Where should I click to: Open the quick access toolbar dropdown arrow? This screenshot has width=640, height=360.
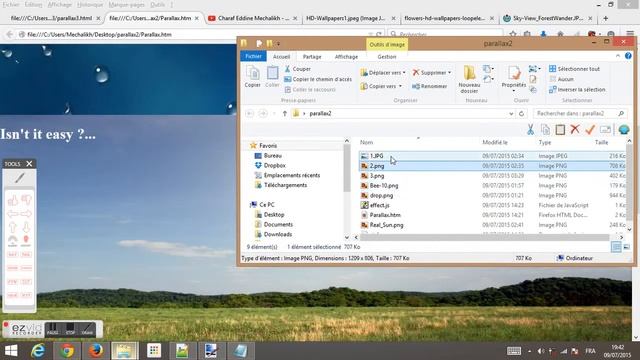click(278, 43)
